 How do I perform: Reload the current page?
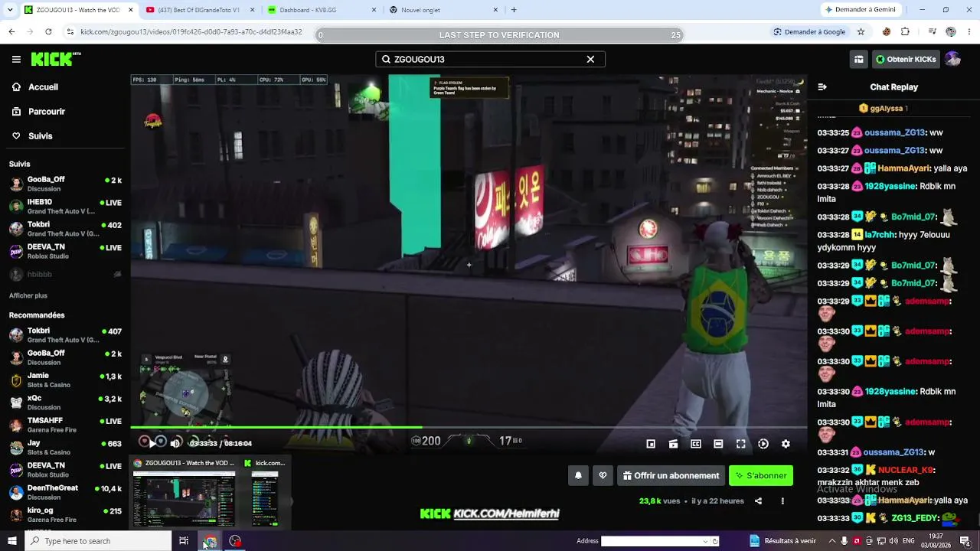[x=48, y=32]
